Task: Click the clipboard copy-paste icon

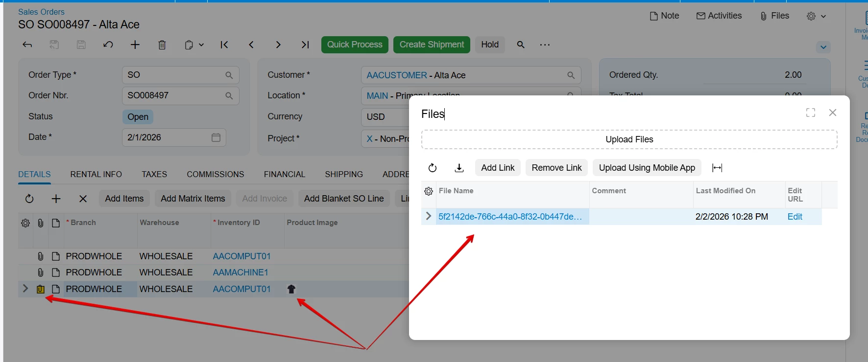Action: (189, 45)
